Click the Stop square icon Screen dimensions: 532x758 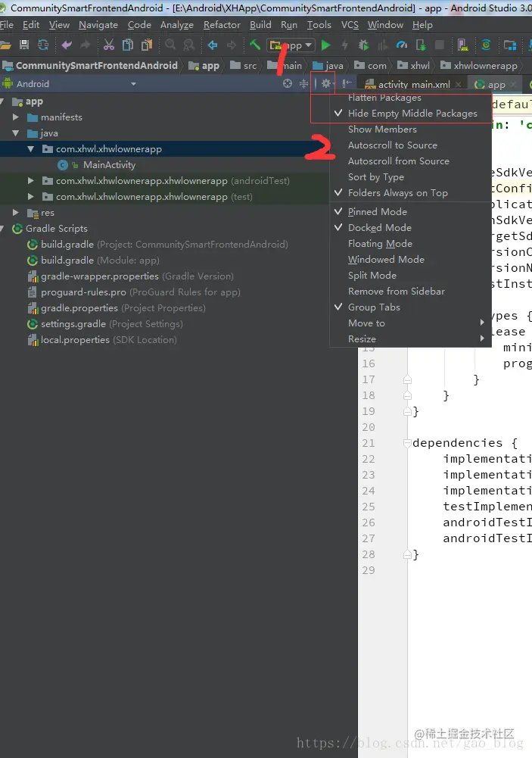tap(439, 45)
